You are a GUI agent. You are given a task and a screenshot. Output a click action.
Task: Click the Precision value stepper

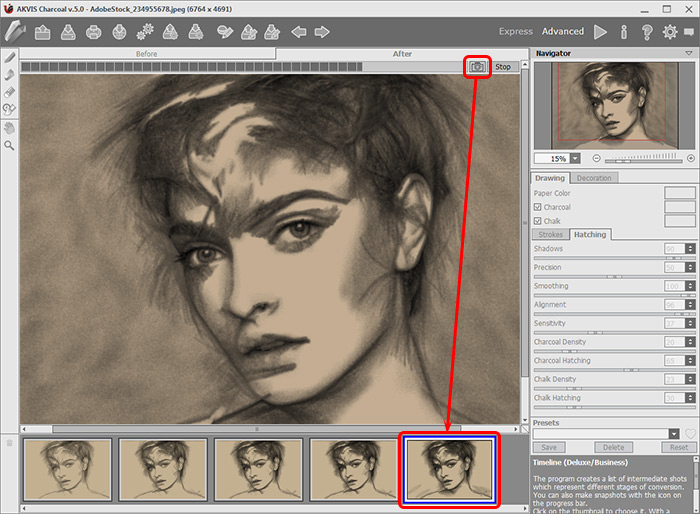tap(690, 267)
